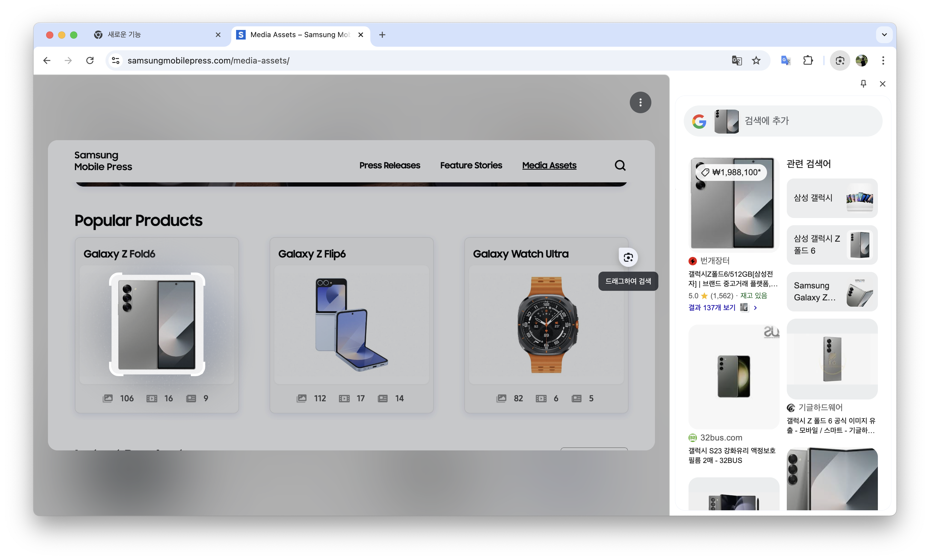Image resolution: width=930 pixels, height=560 pixels.
Task: Open the Extensions puzzle icon
Action: coord(808,60)
